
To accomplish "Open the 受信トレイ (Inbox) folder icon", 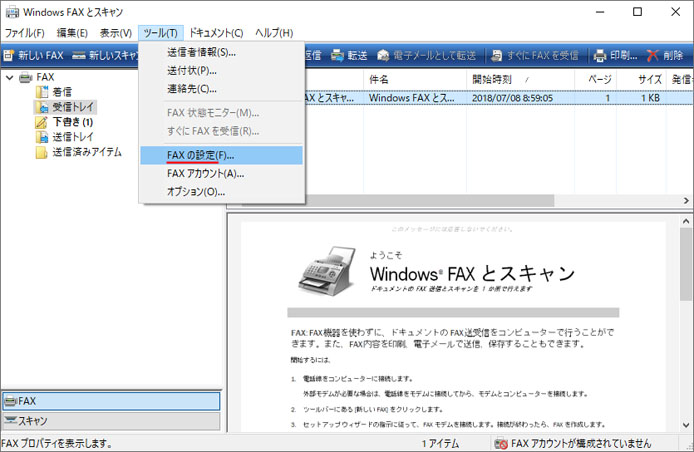I will click(x=42, y=107).
